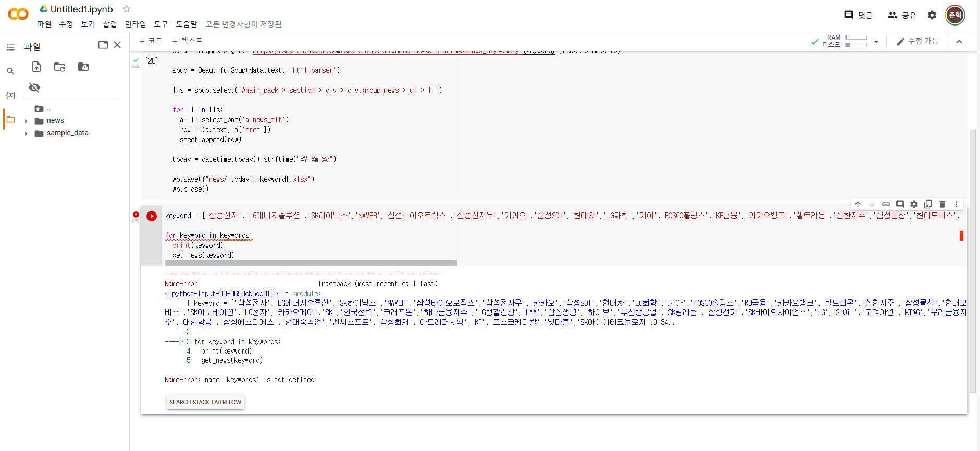Move the selected cell up
The height and width of the screenshot is (451, 980).
[x=858, y=204]
